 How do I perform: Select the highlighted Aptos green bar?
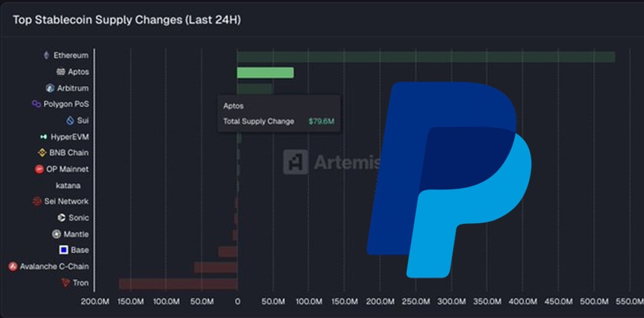(x=266, y=72)
